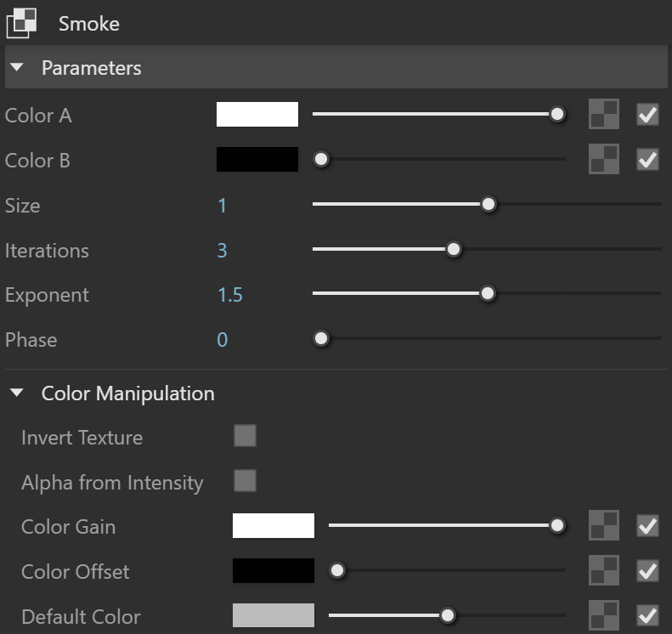Viewport: 672px width, 634px height.
Task: Click the Exponent slider handle
Action: [488, 294]
